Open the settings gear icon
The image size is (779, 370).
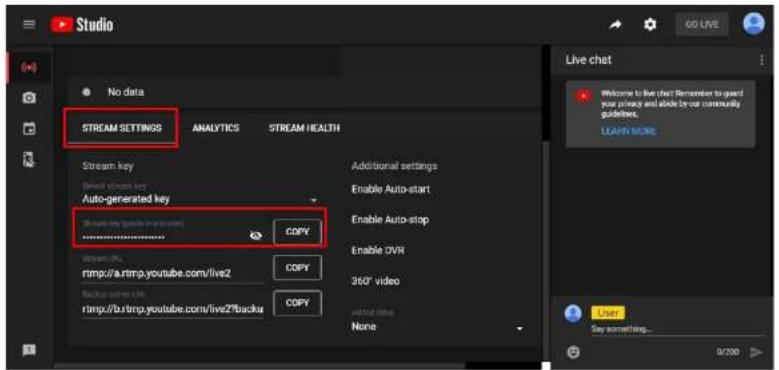(x=650, y=24)
